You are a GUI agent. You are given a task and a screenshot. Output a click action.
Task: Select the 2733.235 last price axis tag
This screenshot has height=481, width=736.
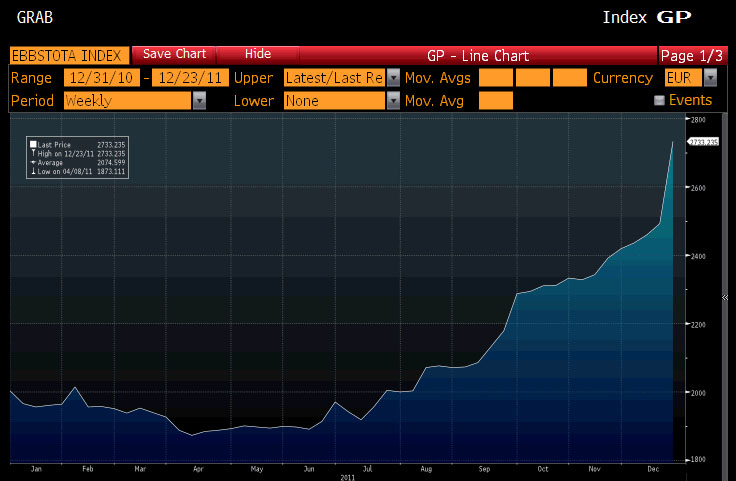point(705,143)
